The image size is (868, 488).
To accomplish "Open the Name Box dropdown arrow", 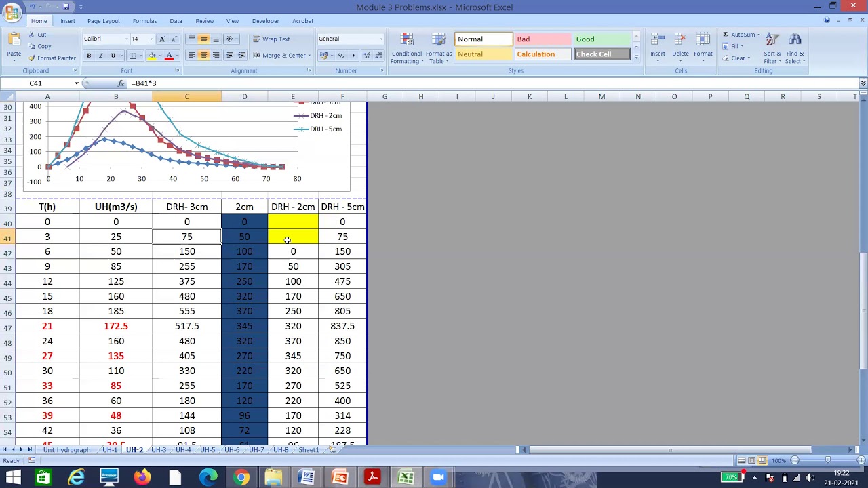I will pyautogui.click(x=76, y=83).
